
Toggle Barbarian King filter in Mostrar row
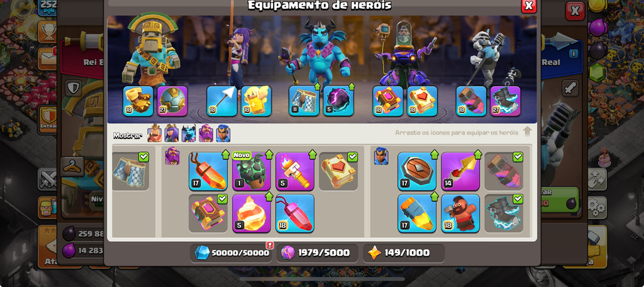click(155, 134)
